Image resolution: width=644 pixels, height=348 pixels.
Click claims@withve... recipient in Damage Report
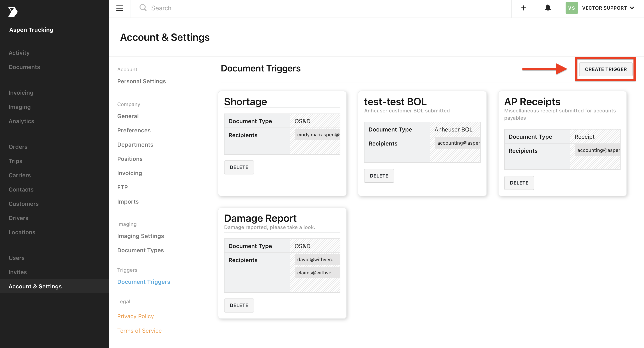(x=317, y=273)
